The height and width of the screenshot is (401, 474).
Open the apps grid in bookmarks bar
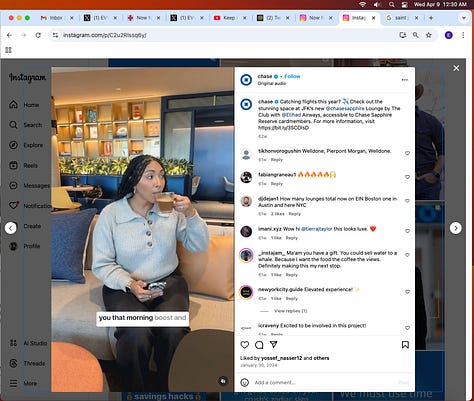[8, 50]
